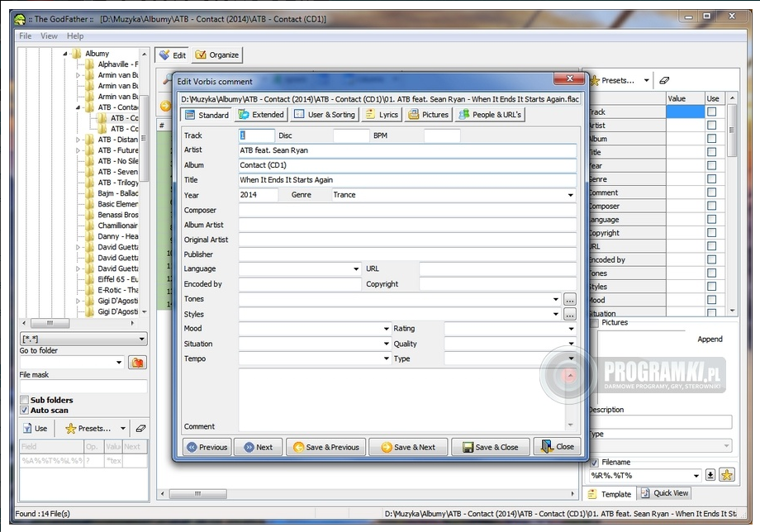This screenshot has height=532, width=760.
Task: Open the Tones browse button (…)
Action: click(x=569, y=299)
